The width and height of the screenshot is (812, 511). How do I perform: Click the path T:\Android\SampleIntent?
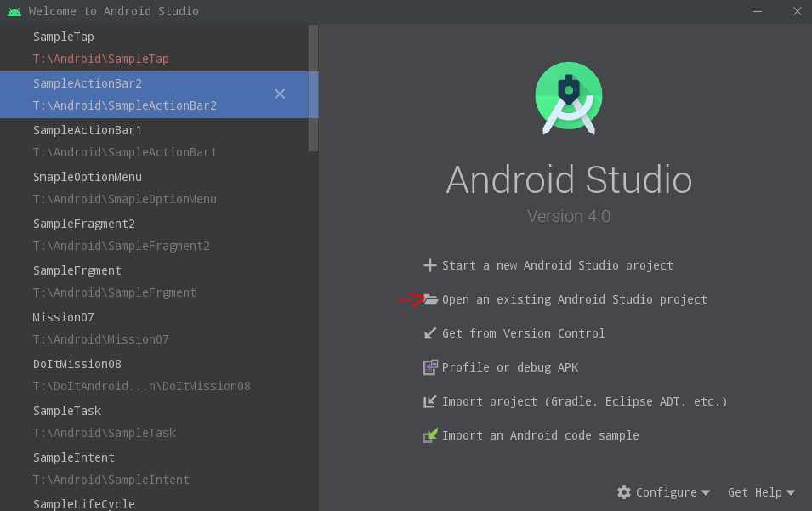[111, 480]
